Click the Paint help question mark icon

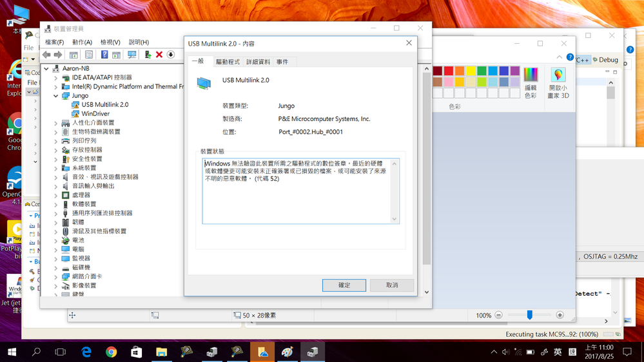coord(570,57)
